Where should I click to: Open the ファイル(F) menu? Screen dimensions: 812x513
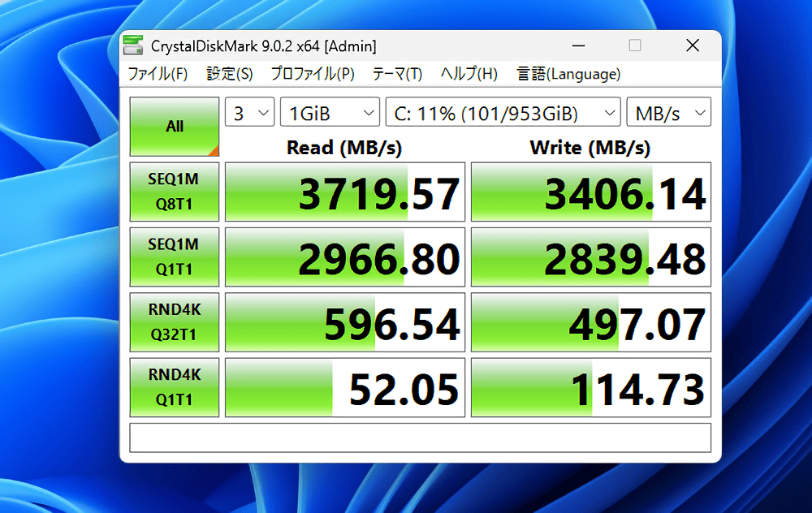(158, 73)
